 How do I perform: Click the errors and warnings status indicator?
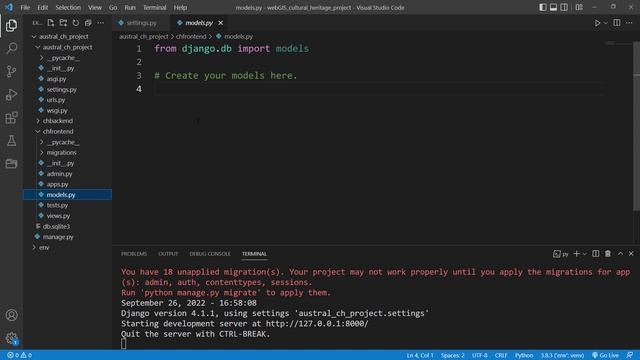(20, 355)
